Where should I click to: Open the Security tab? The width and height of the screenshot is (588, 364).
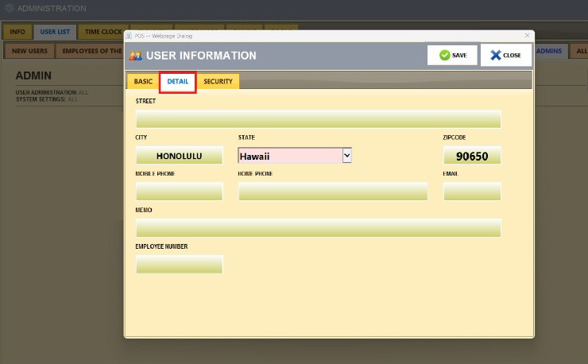(218, 81)
